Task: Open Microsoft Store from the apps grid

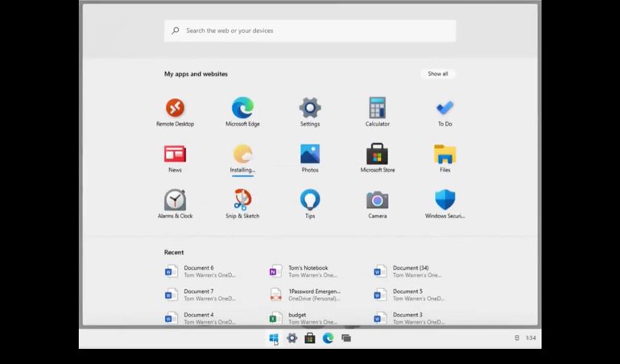Action: click(377, 154)
